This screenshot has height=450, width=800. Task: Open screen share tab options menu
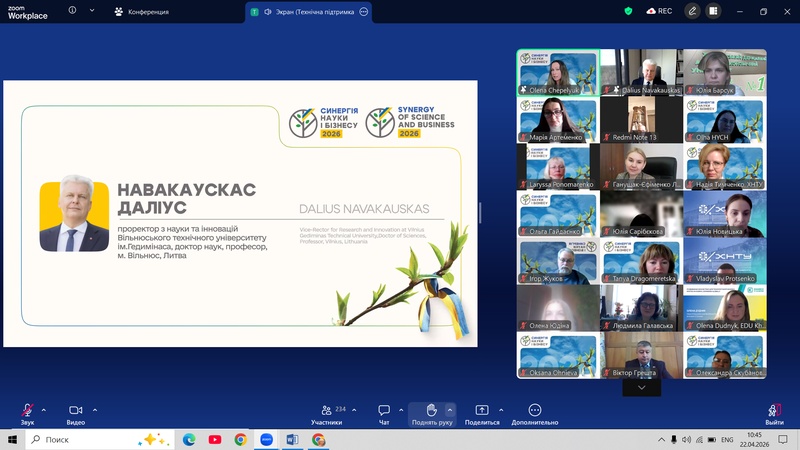pos(364,12)
